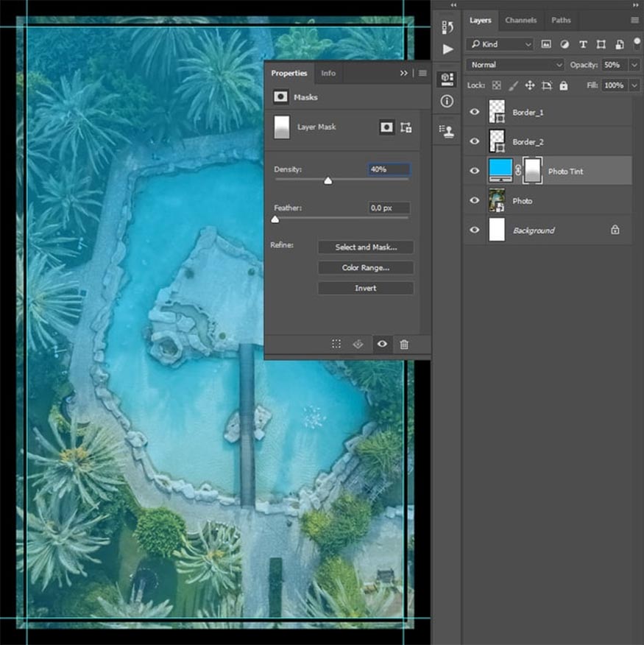
Task: Hide the Photo Tint layer
Action: [474, 170]
